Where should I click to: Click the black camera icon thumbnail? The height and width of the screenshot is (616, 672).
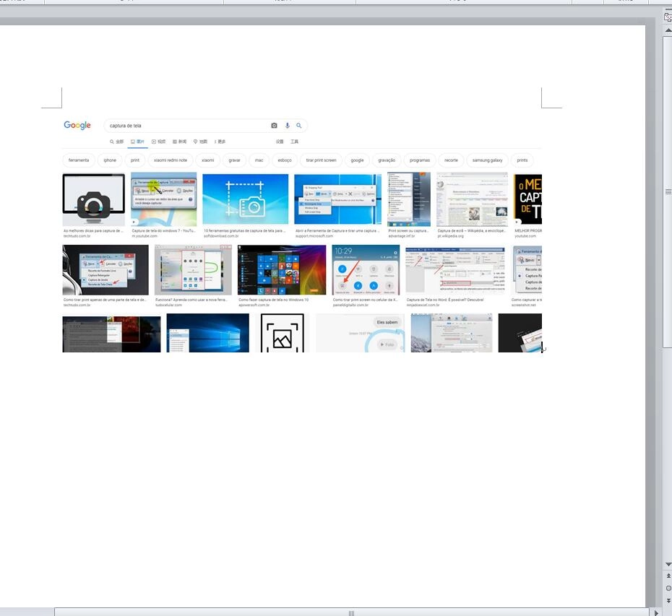[x=93, y=200]
